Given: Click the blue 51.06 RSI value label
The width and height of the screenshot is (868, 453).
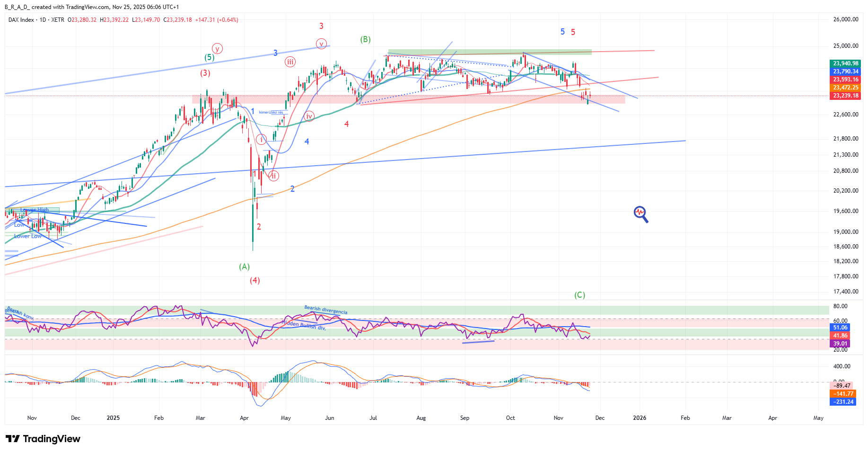Looking at the screenshot, I should (840, 328).
